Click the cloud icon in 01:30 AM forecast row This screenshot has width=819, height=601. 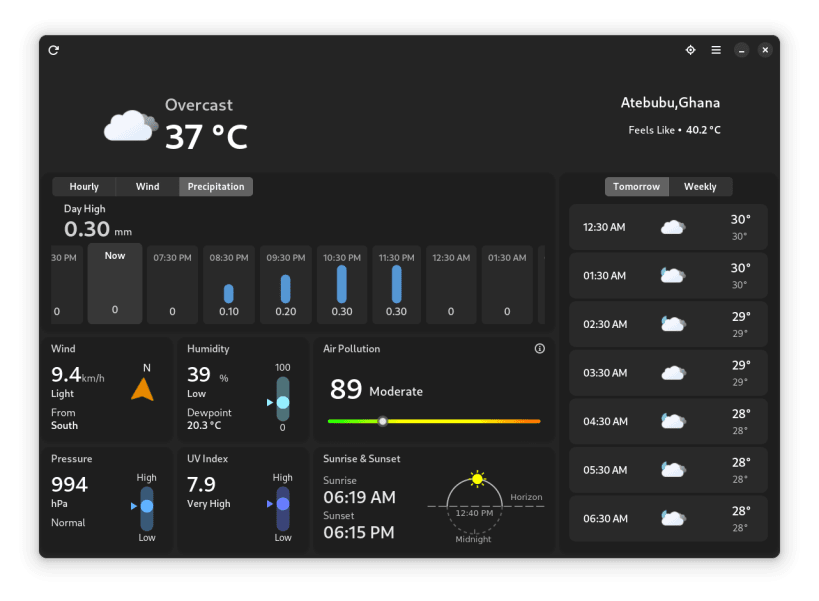pyautogui.click(x=673, y=276)
